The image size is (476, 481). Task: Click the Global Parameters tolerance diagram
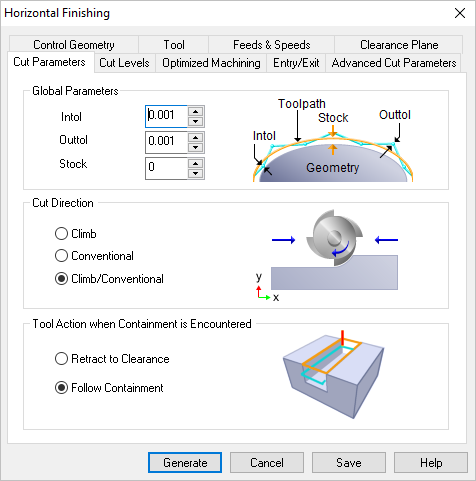(333, 140)
